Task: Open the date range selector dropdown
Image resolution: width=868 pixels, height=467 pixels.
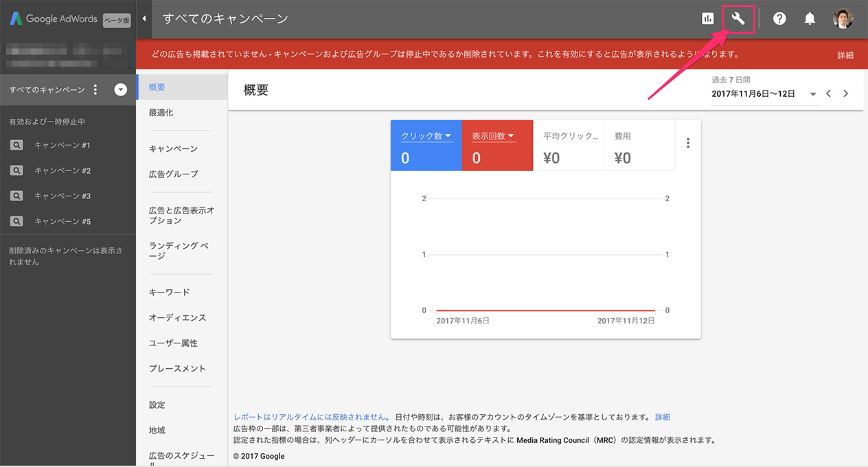Action: pyautogui.click(x=813, y=94)
